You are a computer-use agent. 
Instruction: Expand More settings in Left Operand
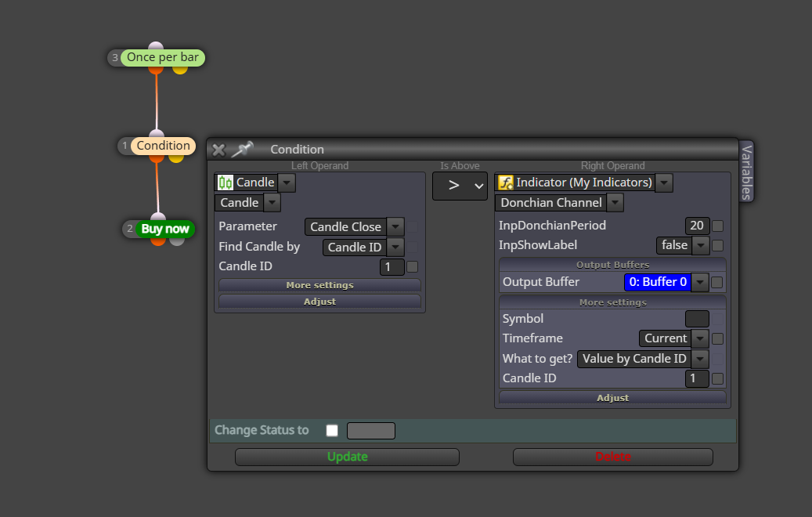(320, 285)
